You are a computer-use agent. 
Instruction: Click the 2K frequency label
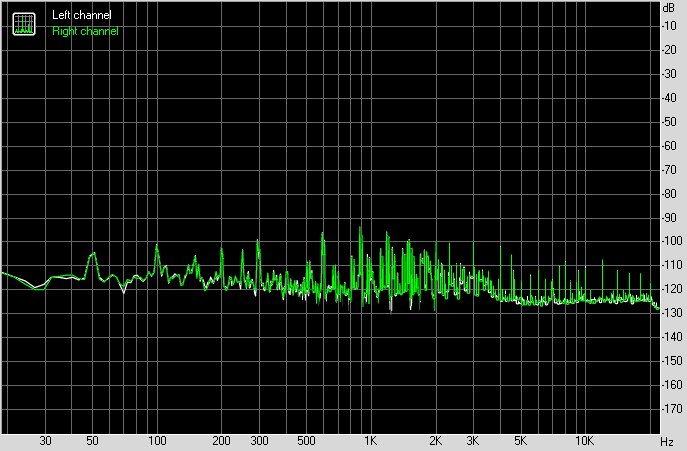tap(435, 441)
